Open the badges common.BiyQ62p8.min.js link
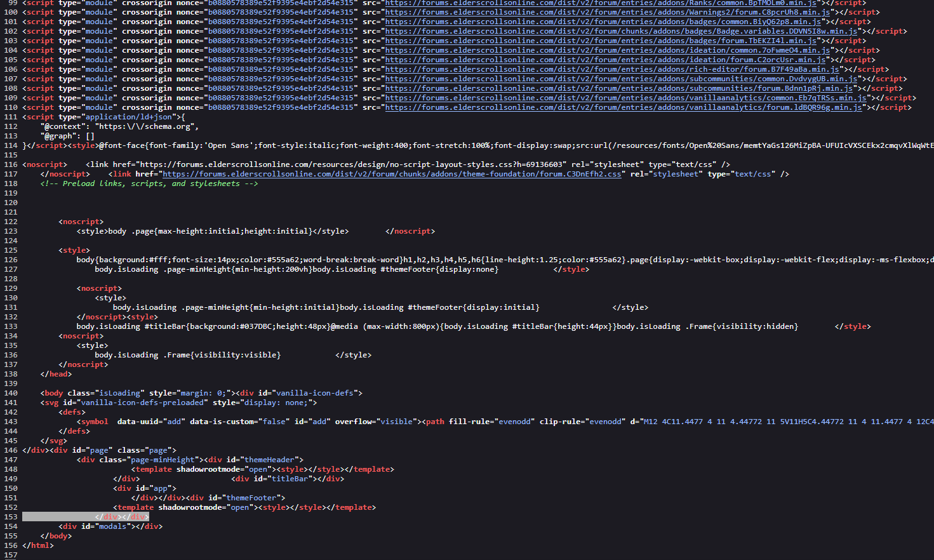 pyautogui.click(x=603, y=22)
